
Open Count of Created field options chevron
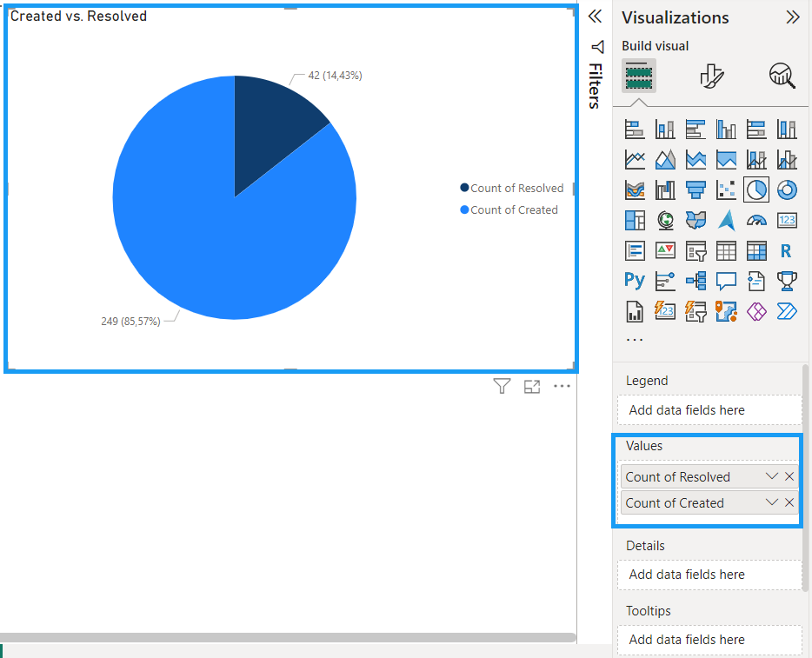point(771,502)
